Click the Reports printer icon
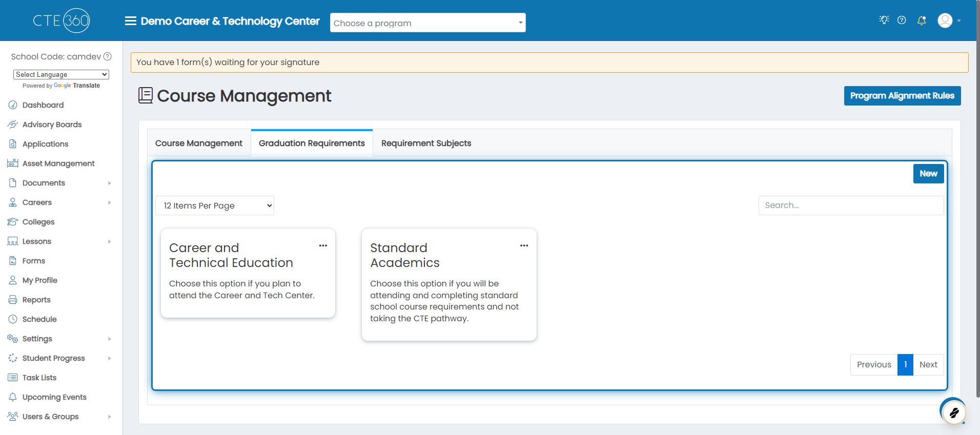The height and width of the screenshot is (435, 980). pos(13,300)
